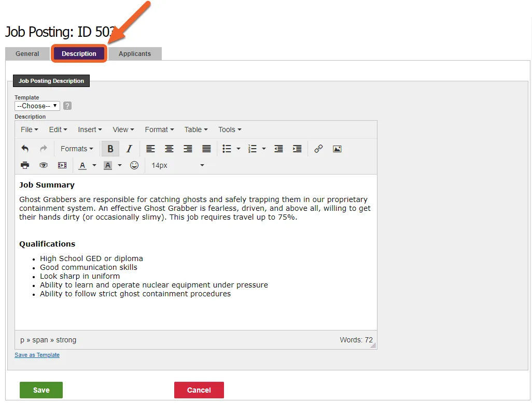Toggle bullet list icon
The image size is (532, 403).
(227, 149)
